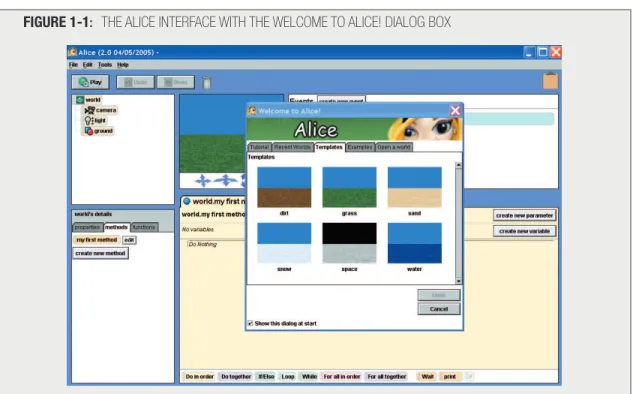The width and height of the screenshot is (633, 394).
Task: Choose the water template thumbnail
Action: pyautogui.click(x=415, y=243)
